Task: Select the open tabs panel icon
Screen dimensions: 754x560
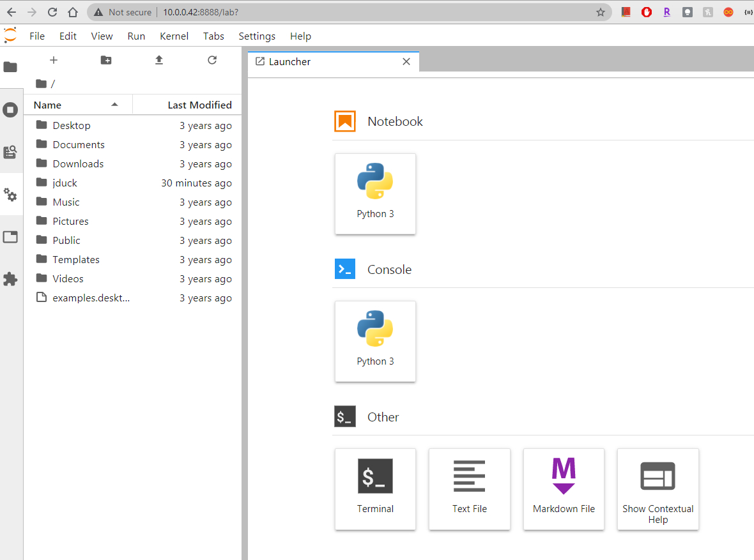Action: tap(10, 236)
